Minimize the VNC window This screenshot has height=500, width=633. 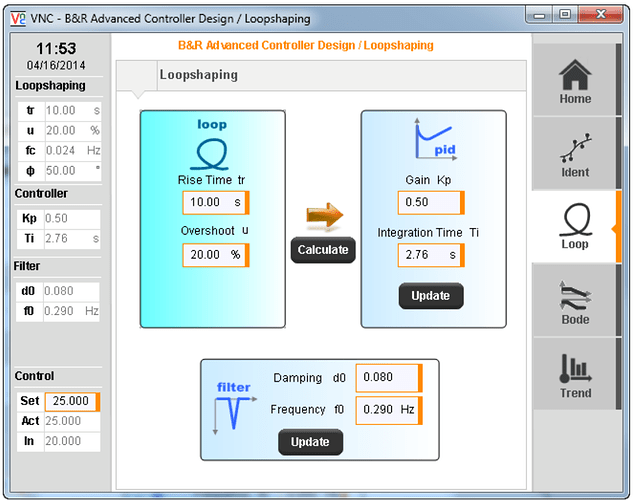[539, 15]
